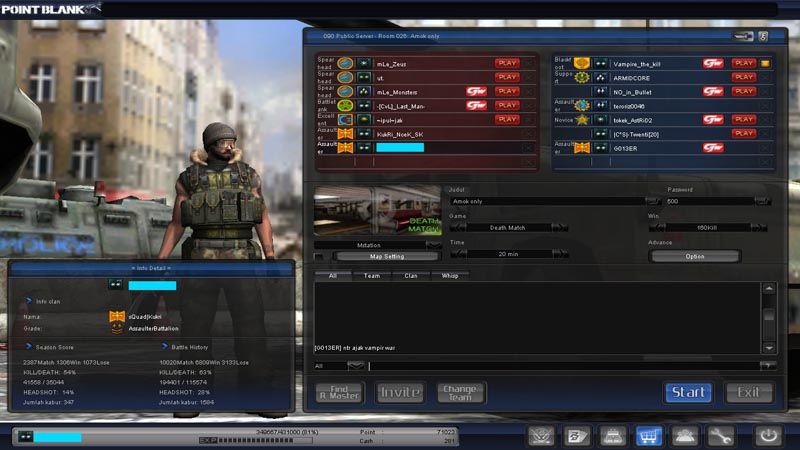Viewport: 800px width, 450px height.
Task: Click the GW icon in NO_in_Bullet row
Action: tap(713, 91)
